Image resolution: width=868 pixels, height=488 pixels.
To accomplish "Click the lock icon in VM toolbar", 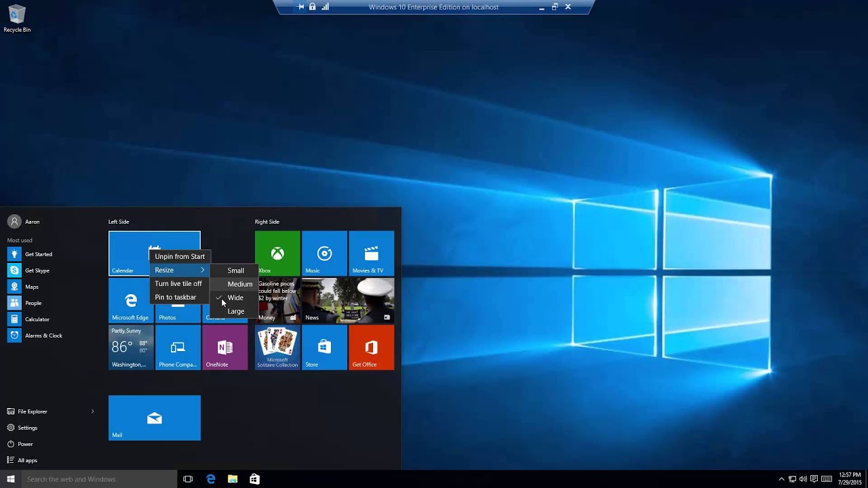I will [x=312, y=7].
